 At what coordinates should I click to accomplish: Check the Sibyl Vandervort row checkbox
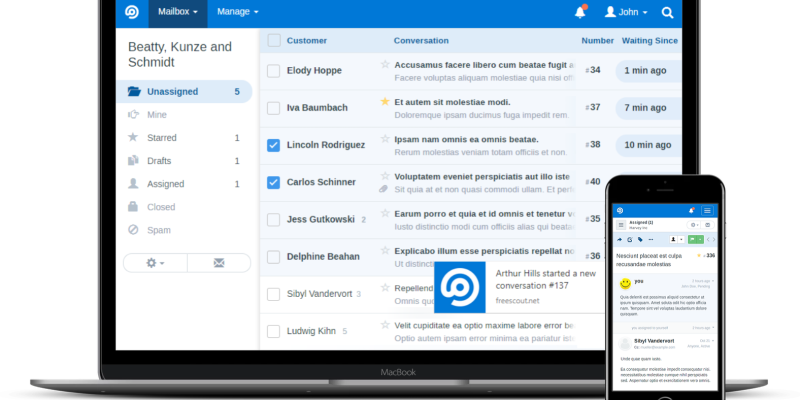click(273, 294)
